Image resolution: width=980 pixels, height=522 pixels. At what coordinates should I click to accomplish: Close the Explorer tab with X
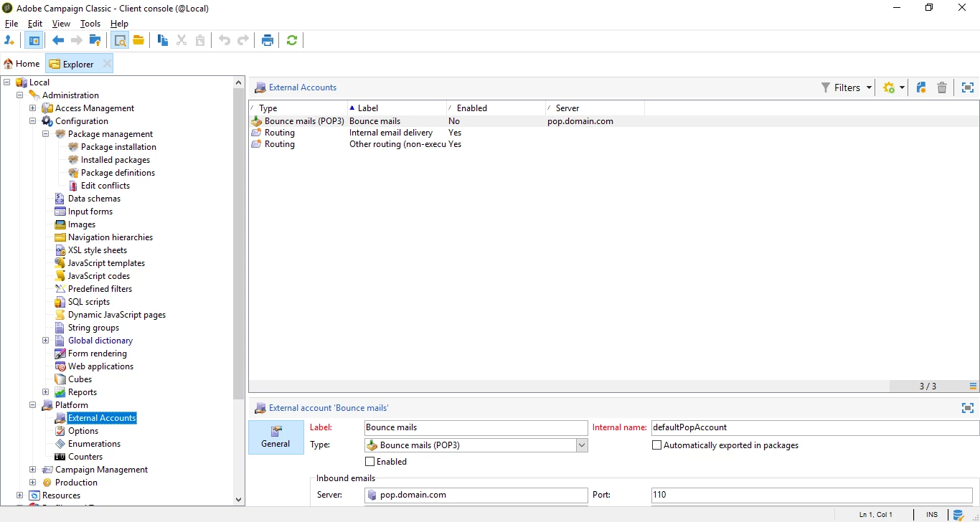click(107, 64)
